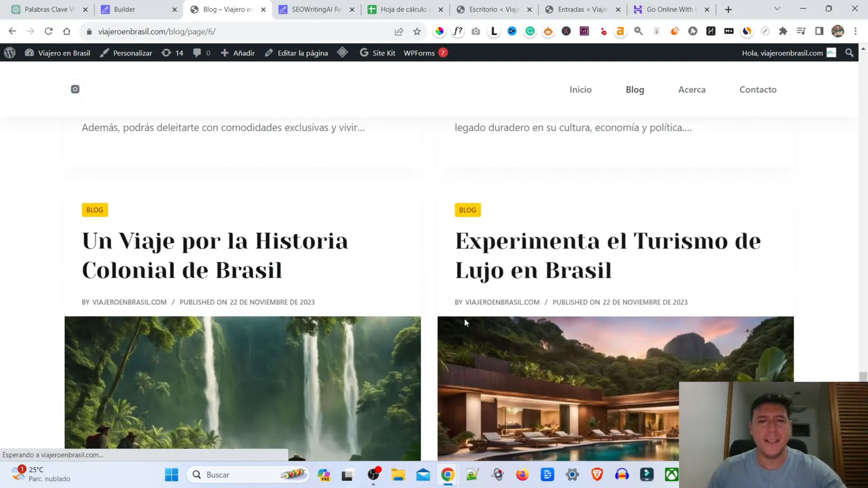Open a new browser tab

pos(728,9)
